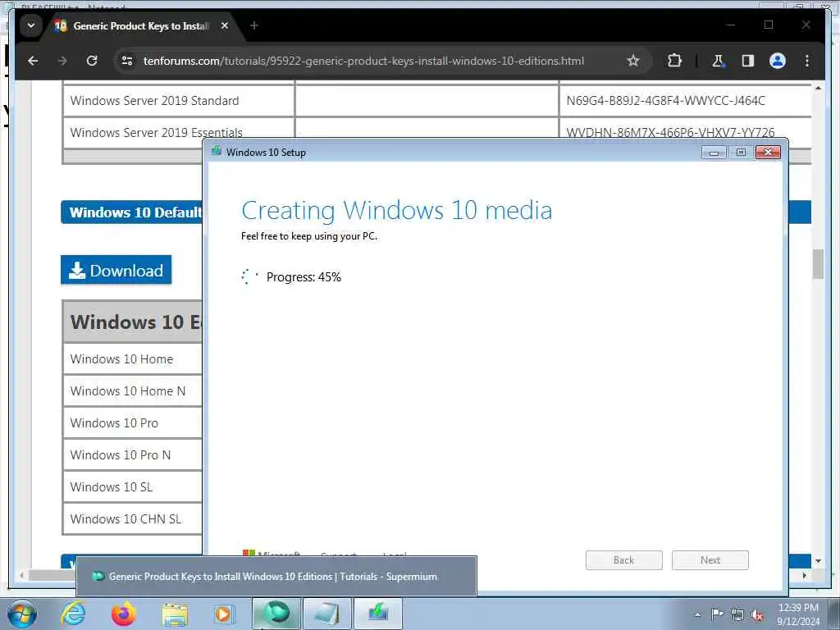Screen dimensions: 840x630
Task: Open the Windows Start orb
Action: pos(22,614)
